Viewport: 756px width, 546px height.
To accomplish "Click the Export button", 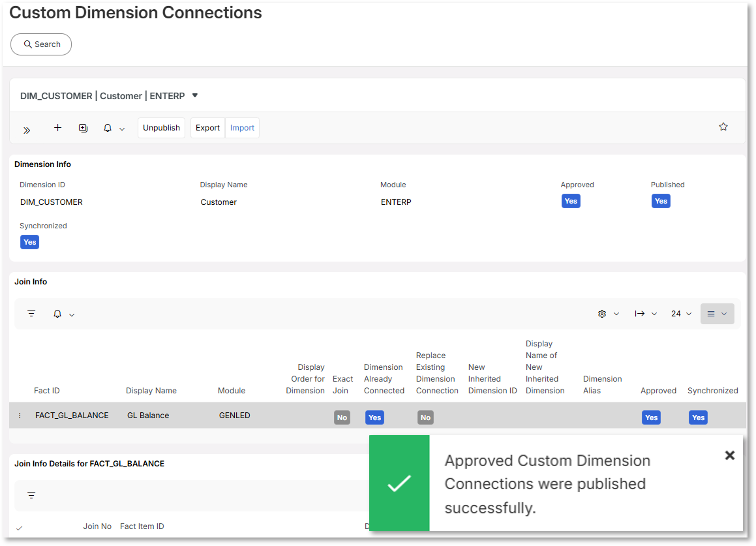I will coord(208,128).
